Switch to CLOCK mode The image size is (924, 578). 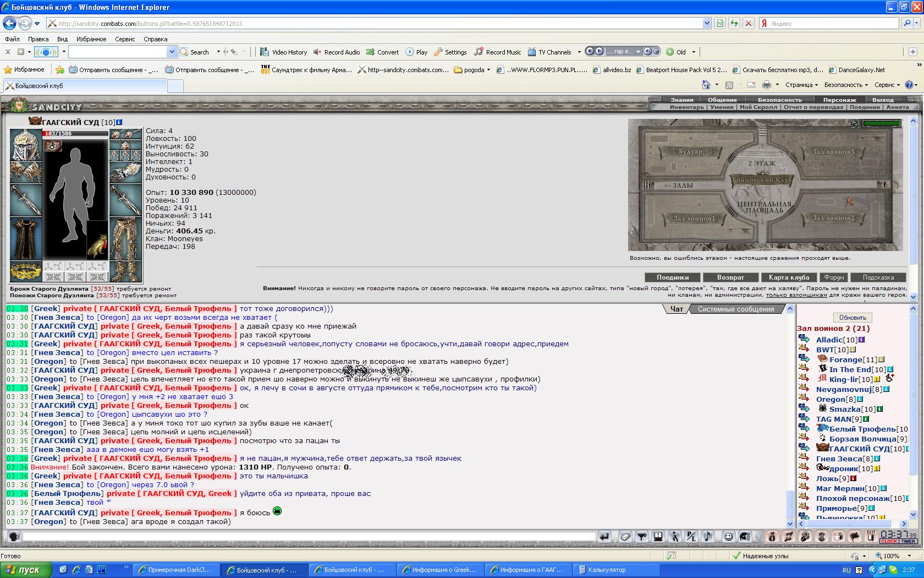(x=889, y=542)
